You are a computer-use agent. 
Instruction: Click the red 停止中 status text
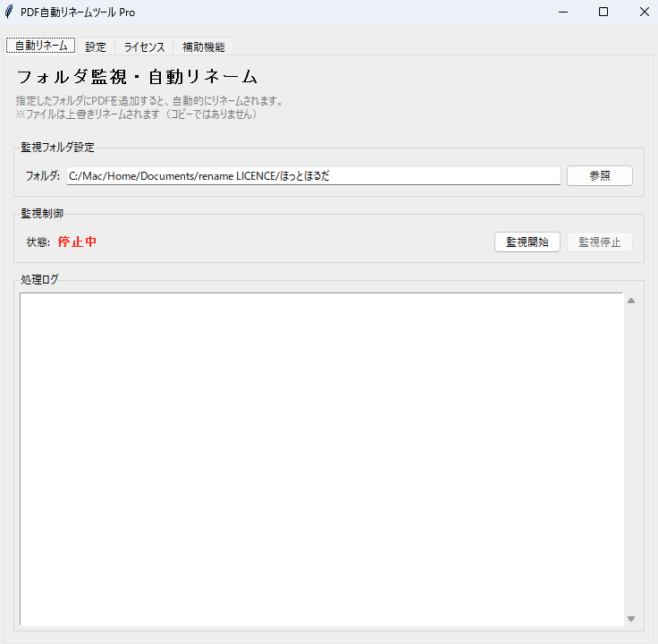point(77,242)
